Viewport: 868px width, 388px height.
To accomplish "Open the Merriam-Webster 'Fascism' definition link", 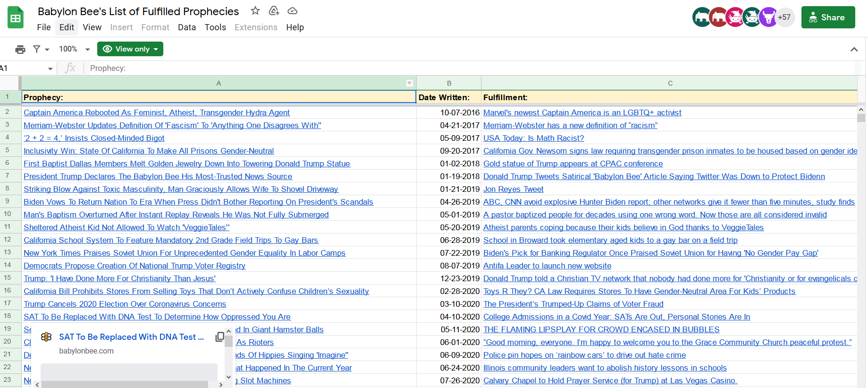I will pos(172,125).
